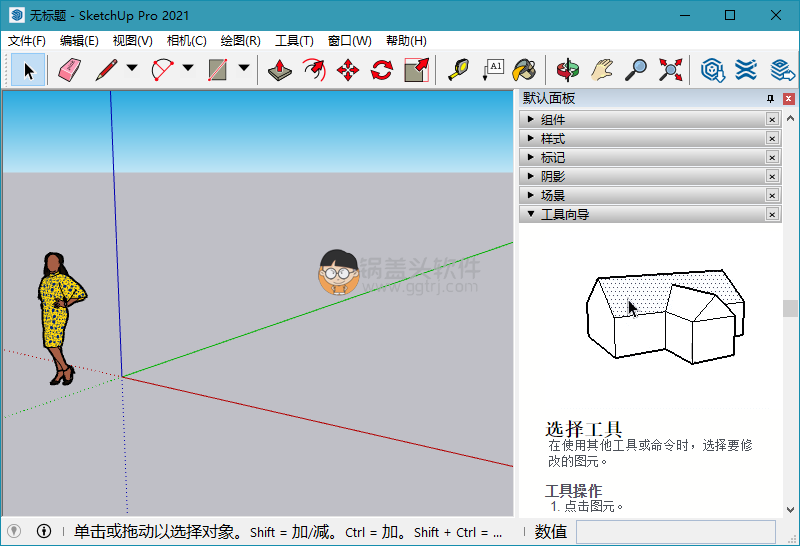Expand the 组件 panel
This screenshot has width=800, height=546.
coord(650,119)
